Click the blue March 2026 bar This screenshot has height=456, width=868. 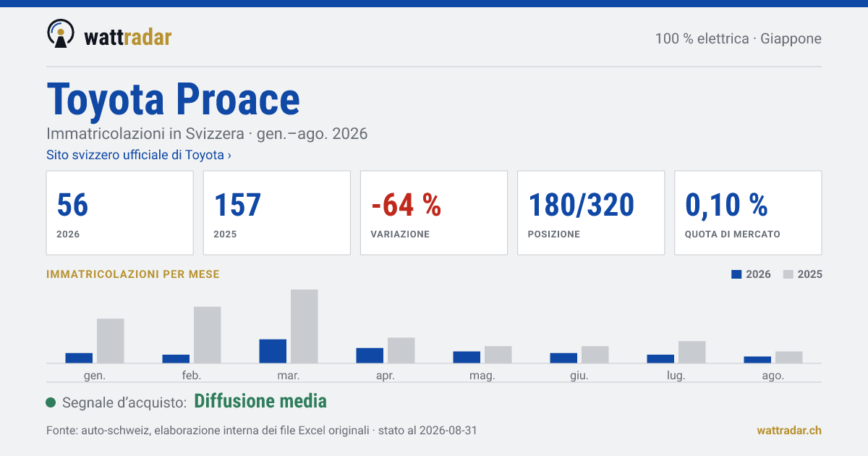coord(273,351)
